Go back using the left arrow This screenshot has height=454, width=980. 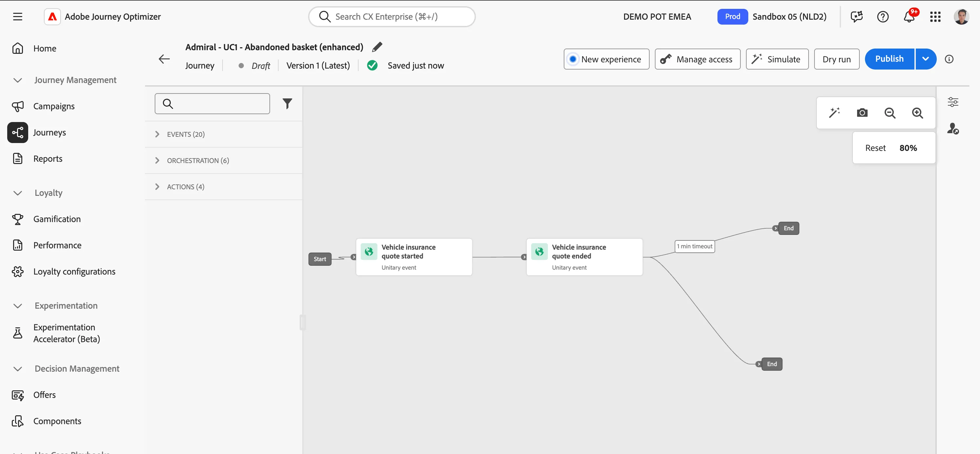coord(164,59)
